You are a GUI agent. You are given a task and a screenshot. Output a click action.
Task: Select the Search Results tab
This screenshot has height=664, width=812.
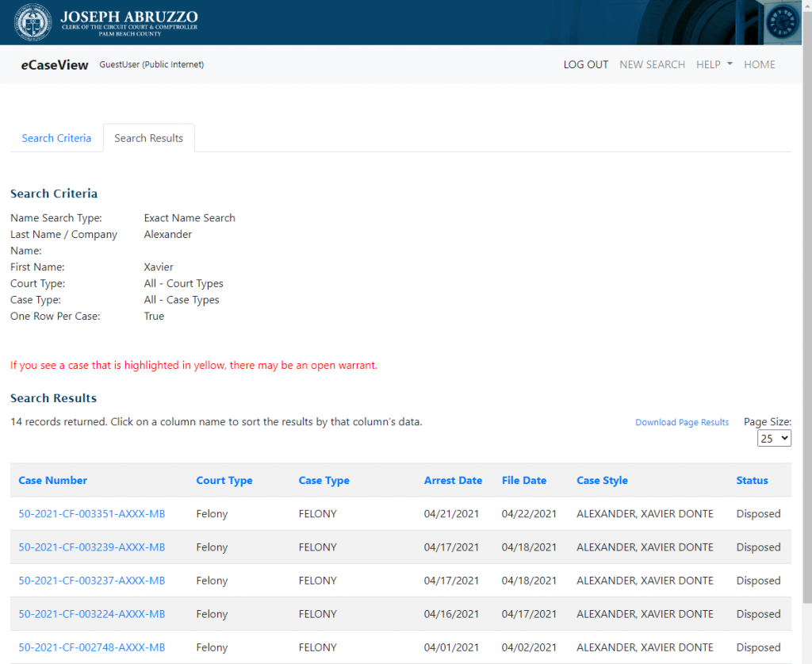[x=148, y=138]
